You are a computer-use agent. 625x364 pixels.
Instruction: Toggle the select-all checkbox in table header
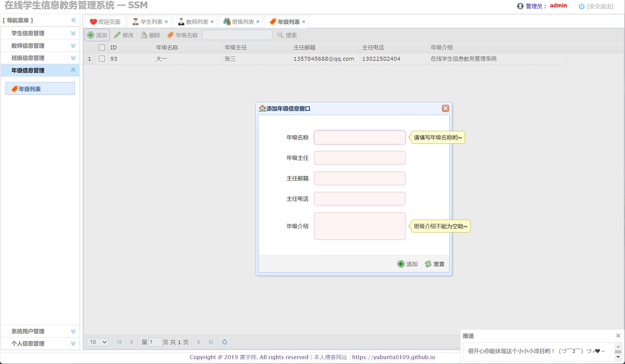pyautogui.click(x=102, y=47)
